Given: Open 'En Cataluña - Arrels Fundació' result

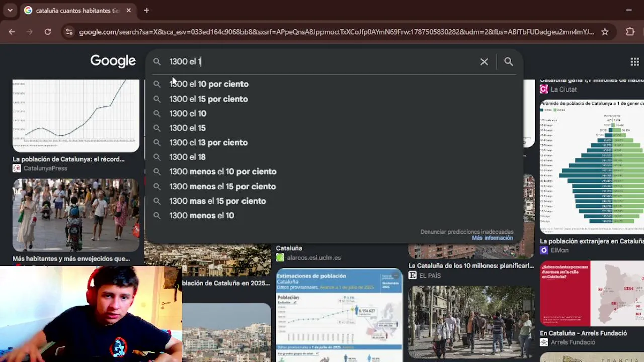Looking at the screenshot, I should [x=584, y=333].
